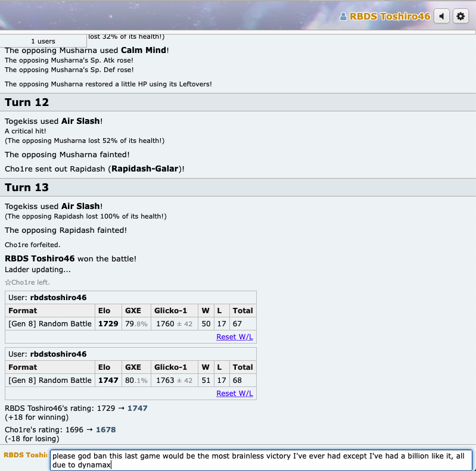Click 'Rapidash lost 100% of its health' line
This screenshot has height=471, width=476.
86,216
